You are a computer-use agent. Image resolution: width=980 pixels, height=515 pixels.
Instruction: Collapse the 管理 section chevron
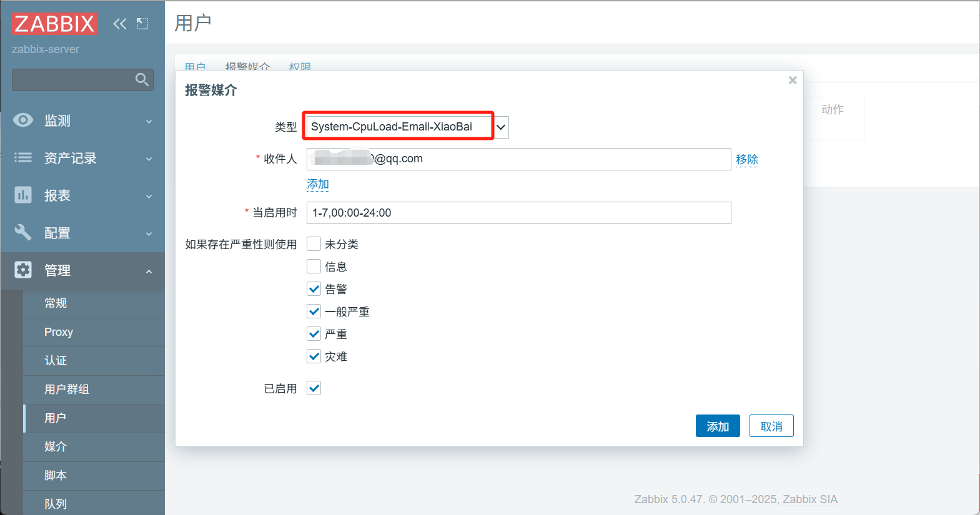tap(149, 271)
